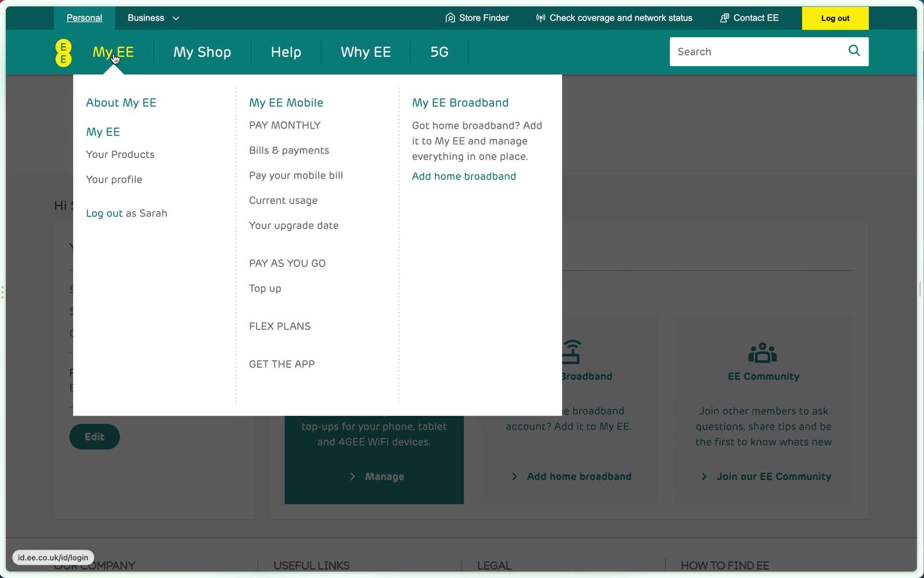
Task: Click the 5G navigation icon
Action: point(439,52)
